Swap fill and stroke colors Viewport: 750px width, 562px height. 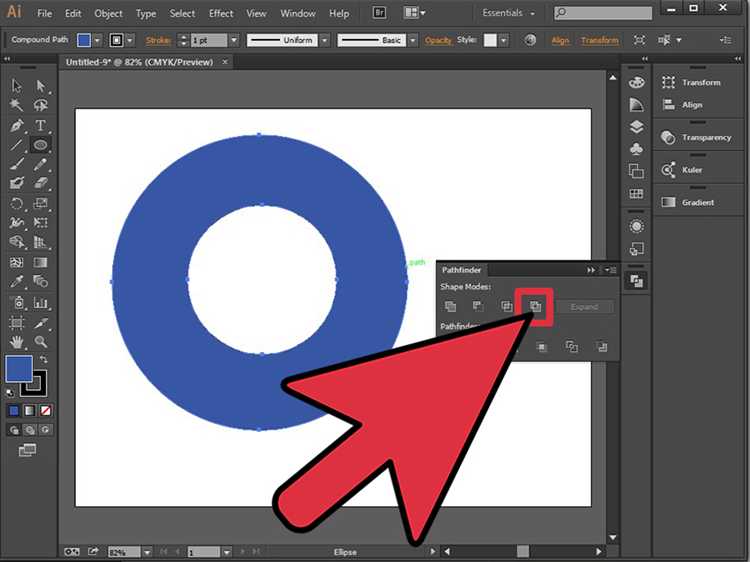pos(43,359)
